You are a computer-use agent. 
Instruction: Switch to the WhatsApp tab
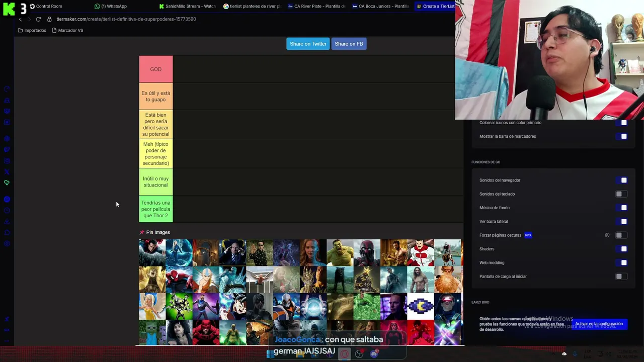pos(111,7)
